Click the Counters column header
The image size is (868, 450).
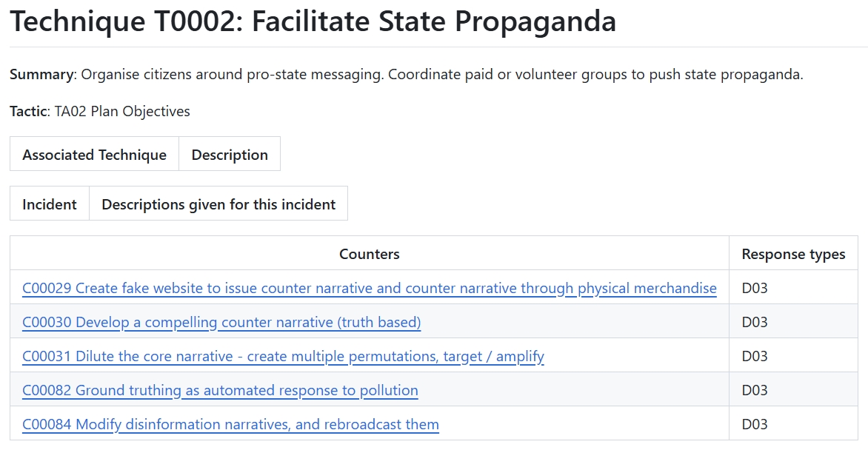pyautogui.click(x=369, y=254)
